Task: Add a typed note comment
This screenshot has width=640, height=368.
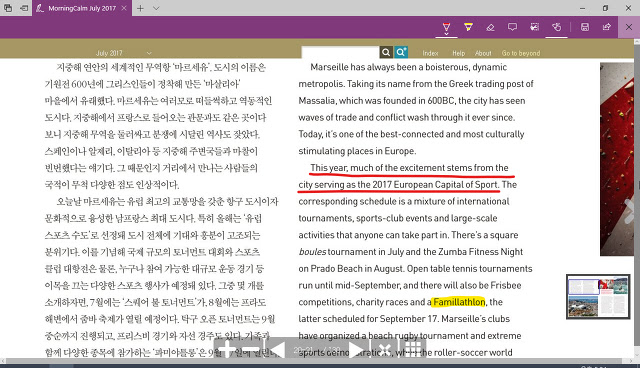Action: (512, 27)
